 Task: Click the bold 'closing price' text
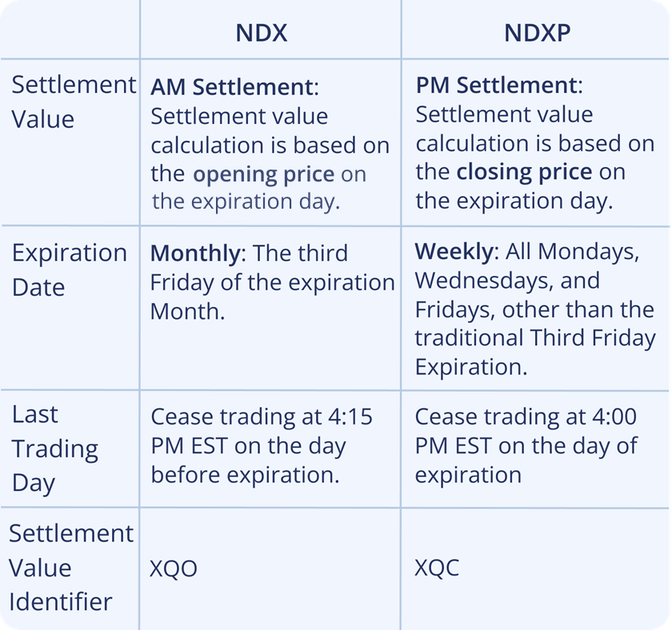tap(524, 171)
